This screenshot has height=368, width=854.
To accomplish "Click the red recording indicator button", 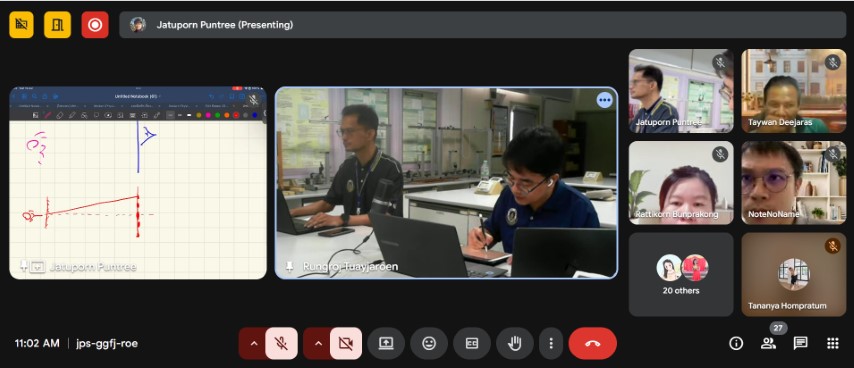I will coord(95,25).
